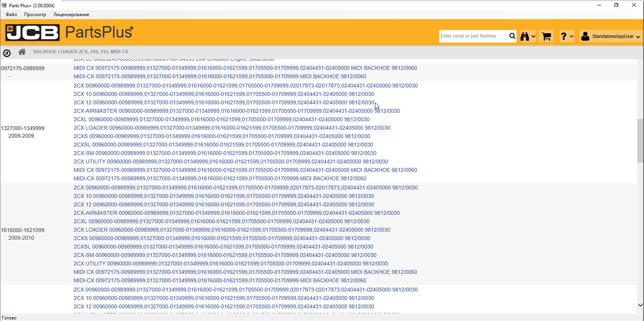Open the 2CX LOADER link under 1616000-1621599
Image resolution: width=644 pixels, height=321 pixels.
click(x=232, y=230)
